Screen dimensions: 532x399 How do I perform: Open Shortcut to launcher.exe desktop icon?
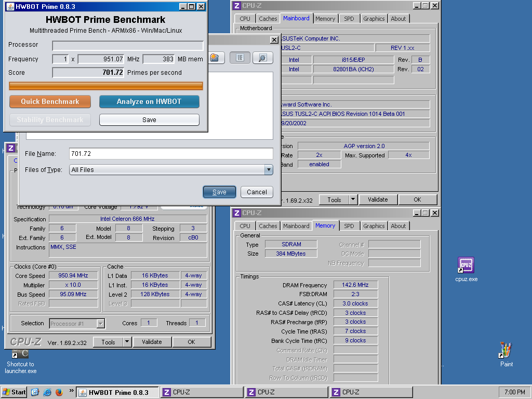(20, 353)
